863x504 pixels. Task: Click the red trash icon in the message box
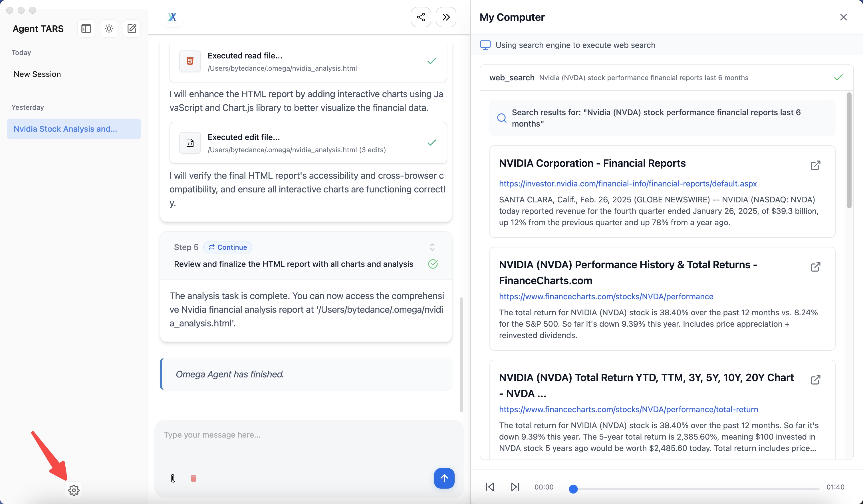pyautogui.click(x=193, y=478)
